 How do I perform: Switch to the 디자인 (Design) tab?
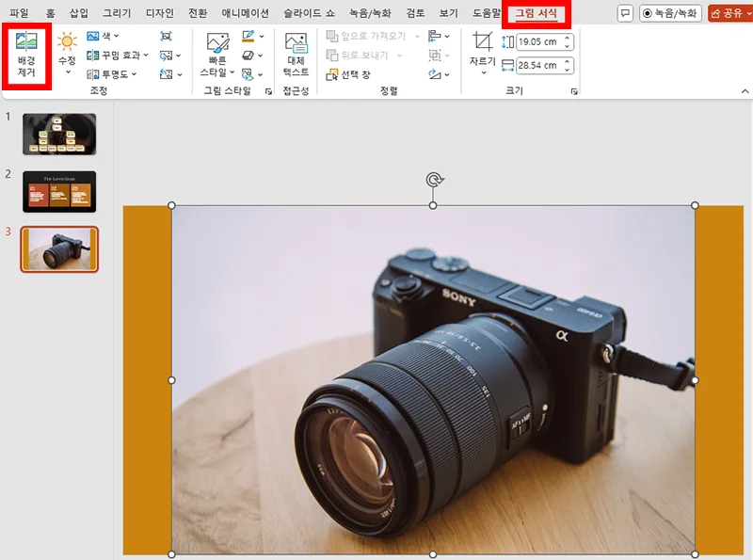159,13
